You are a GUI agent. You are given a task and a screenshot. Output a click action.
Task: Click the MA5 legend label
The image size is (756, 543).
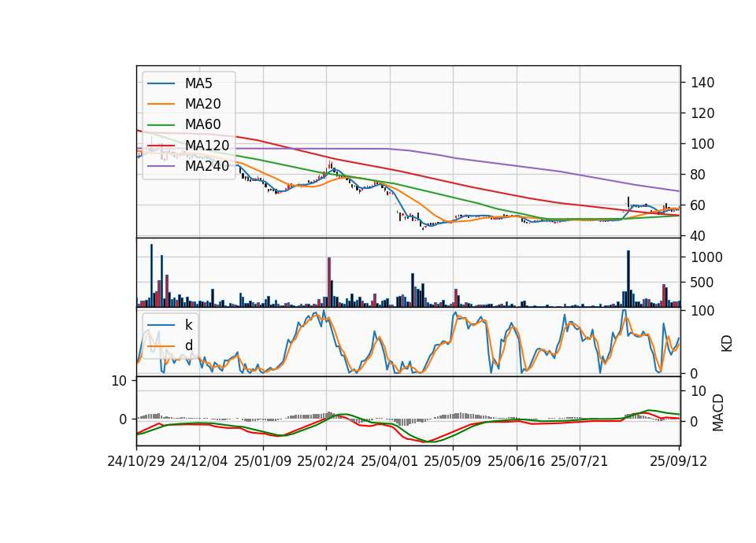(198, 83)
